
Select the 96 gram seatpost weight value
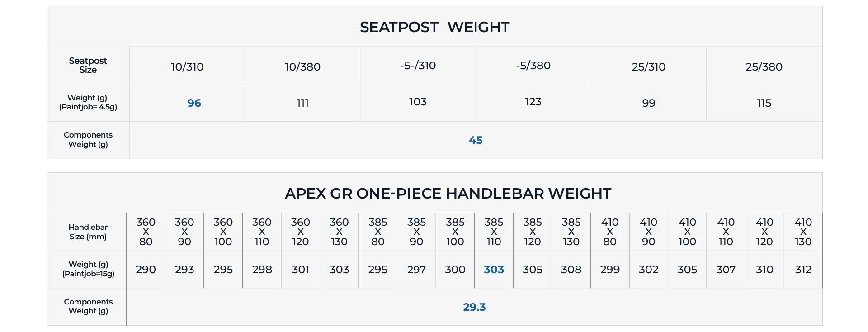[194, 103]
